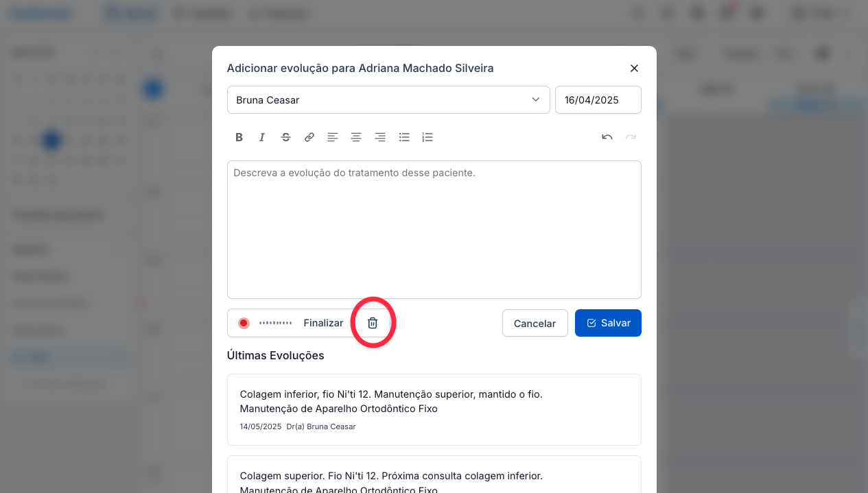The image size is (868, 493).
Task: Discard the audio recording with trash icon
Action: (373, 323)
